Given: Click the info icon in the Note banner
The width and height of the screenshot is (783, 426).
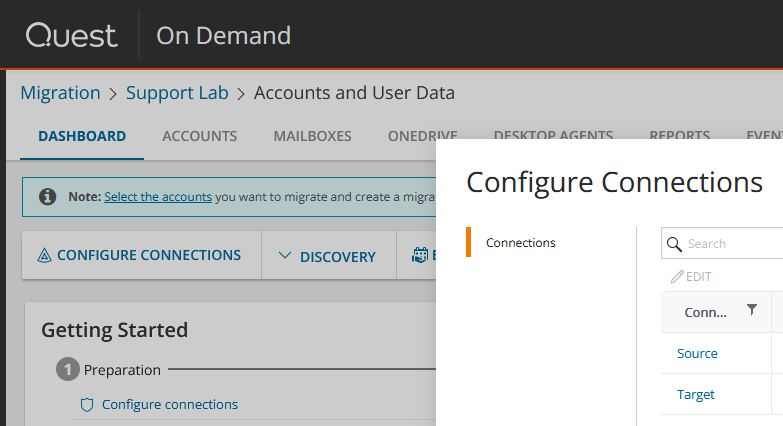Looking at the screenshot, I should point(47,197).
